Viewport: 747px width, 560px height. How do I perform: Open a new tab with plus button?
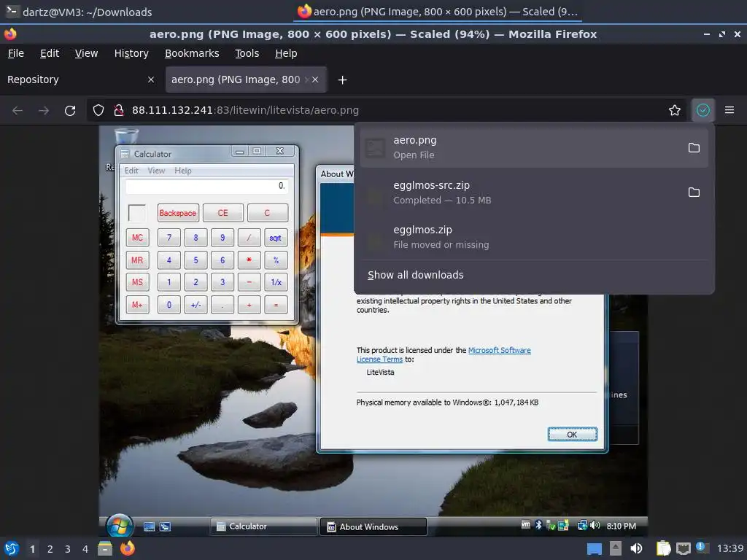coord(342,80)
